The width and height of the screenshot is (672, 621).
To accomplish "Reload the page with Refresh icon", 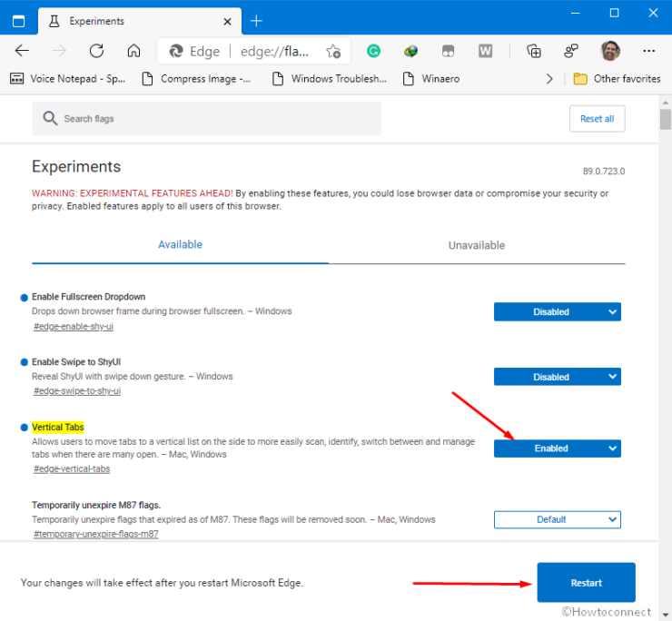I will click(96, 51).
